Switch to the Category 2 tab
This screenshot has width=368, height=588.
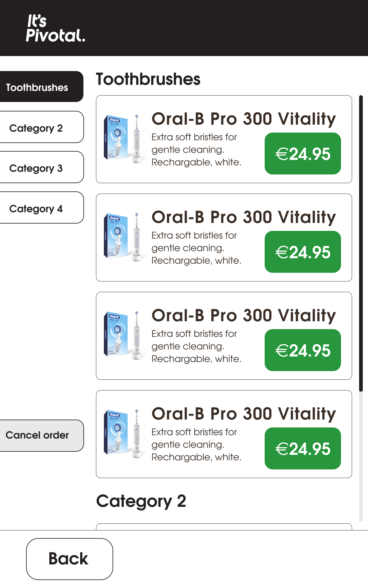point(36,127)
